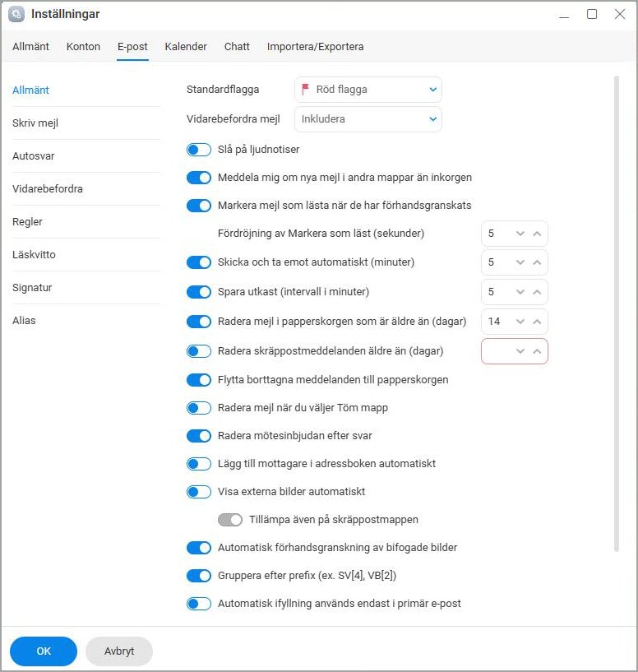The width and height of the screenshot is (638, 672).
Task: Open the Vidarebefordra mejl dropdown
Action: [368, 119]
